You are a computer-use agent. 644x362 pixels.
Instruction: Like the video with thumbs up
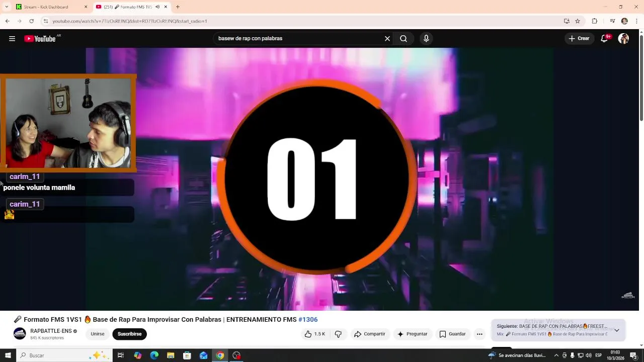click(x=315, y=334)
